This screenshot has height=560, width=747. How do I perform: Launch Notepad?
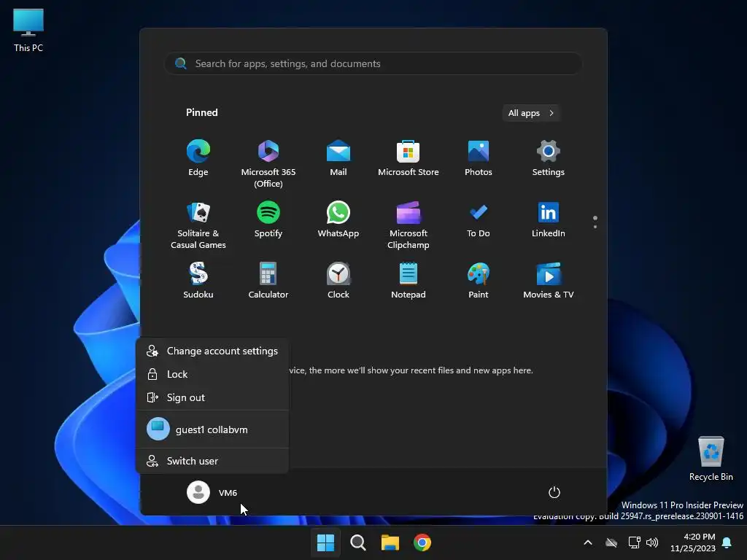pos(409,281)
